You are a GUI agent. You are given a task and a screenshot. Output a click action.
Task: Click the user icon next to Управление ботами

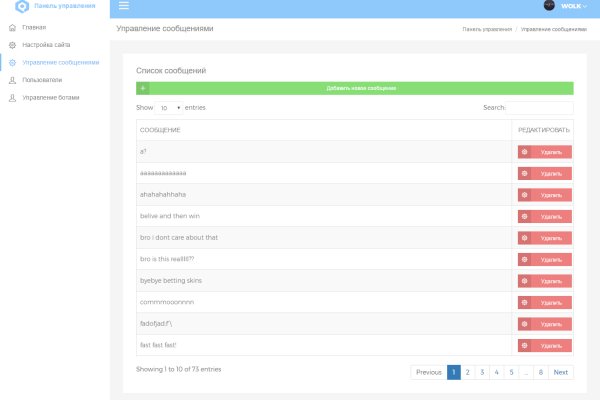pyautogui.click(x=12, y=98)
